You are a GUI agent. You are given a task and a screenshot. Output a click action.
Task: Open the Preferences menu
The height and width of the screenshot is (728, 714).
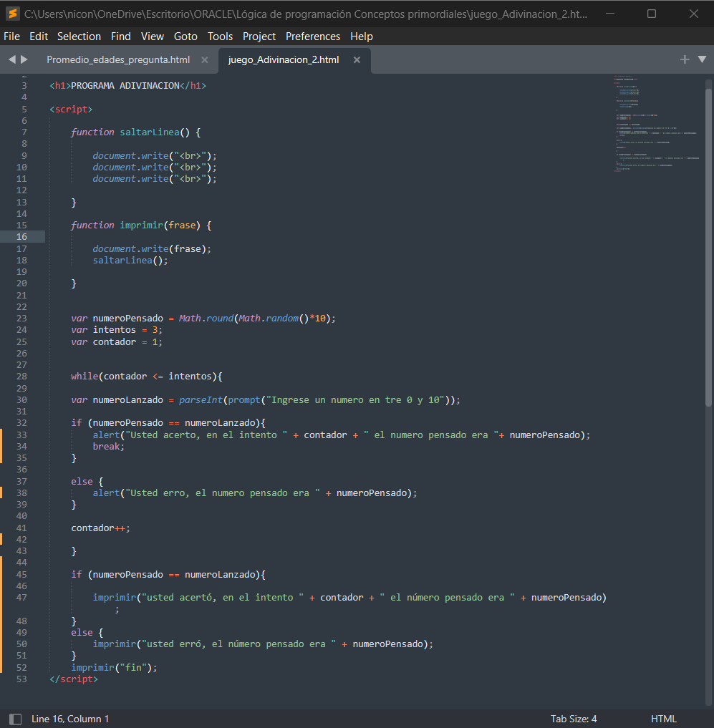tap(313, 37)
